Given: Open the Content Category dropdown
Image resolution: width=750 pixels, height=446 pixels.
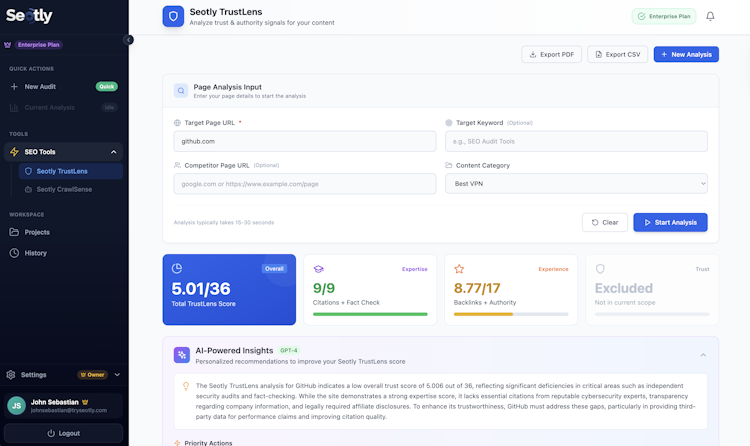Looking at the screenshot, I should pos(576,184).
